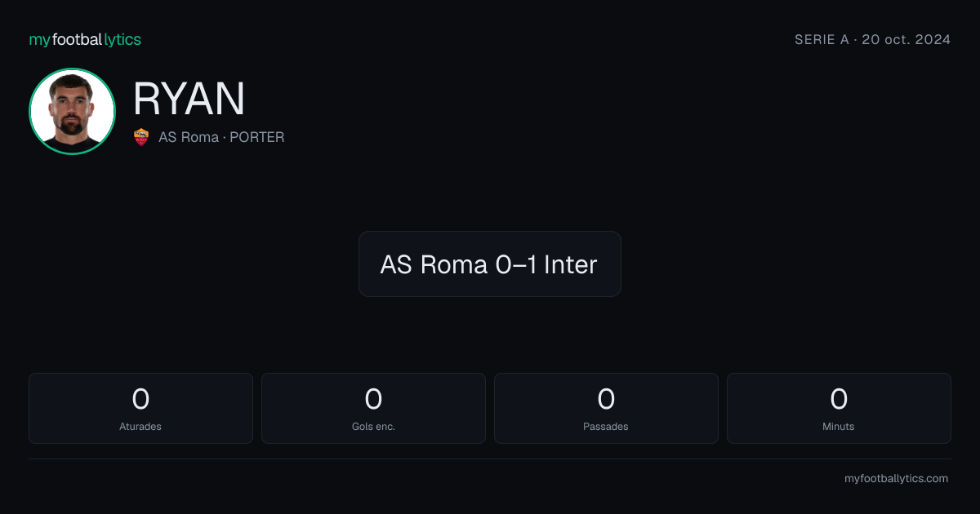Click the Passades label text
The width and height of the screenshot is (980, 514).
click(x=606, y=427)
